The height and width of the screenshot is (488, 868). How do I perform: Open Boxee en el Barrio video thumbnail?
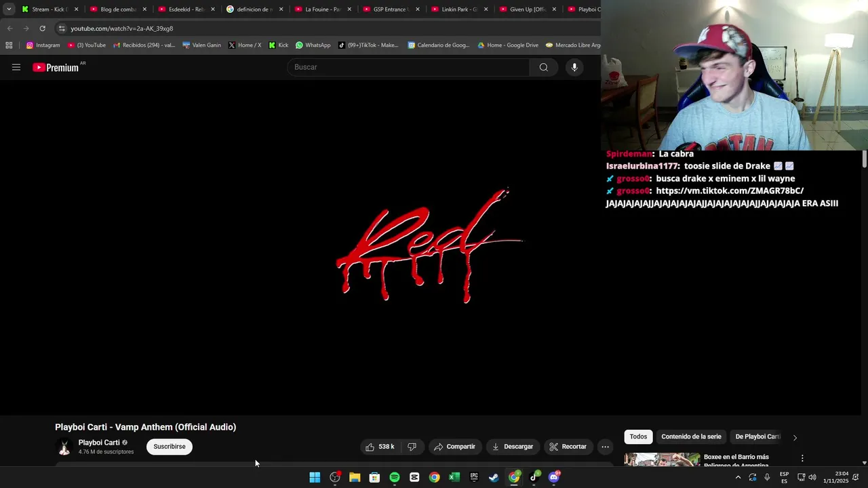point(662,460)
